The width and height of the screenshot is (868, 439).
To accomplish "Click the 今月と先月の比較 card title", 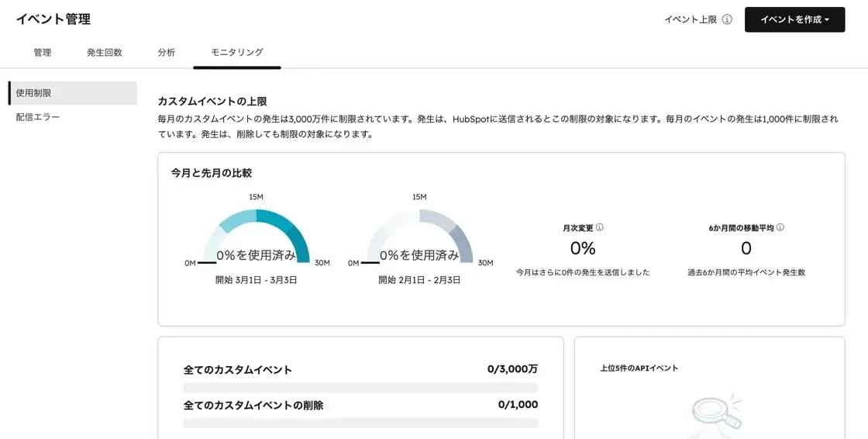I will 212,173.
